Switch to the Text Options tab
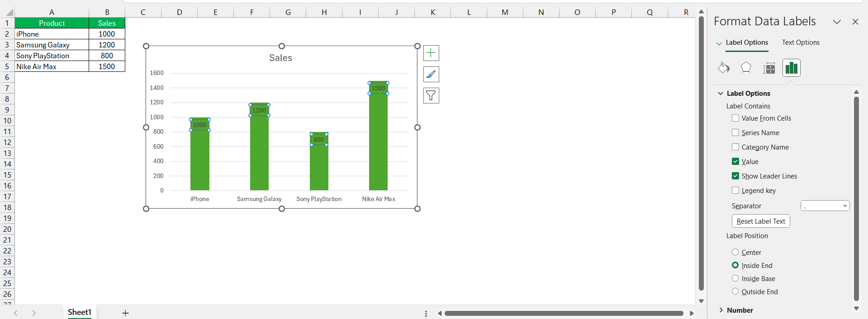 (801, 42)
